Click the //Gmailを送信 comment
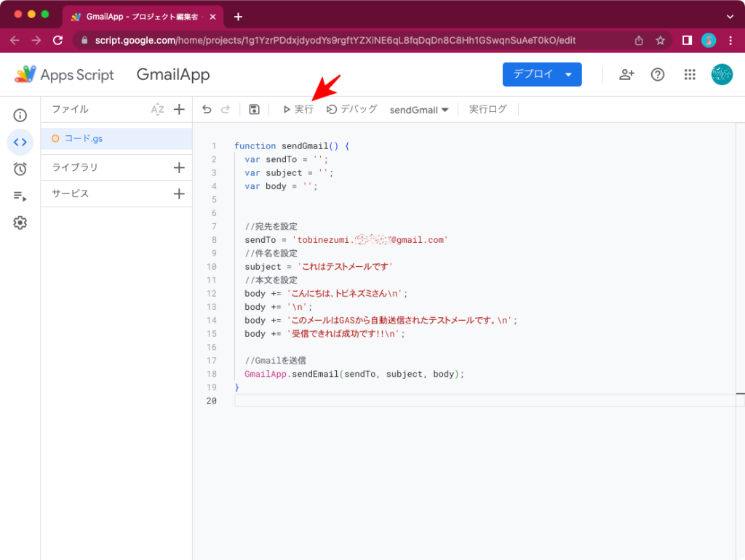The image size is (745, 560). click(276, 361)
